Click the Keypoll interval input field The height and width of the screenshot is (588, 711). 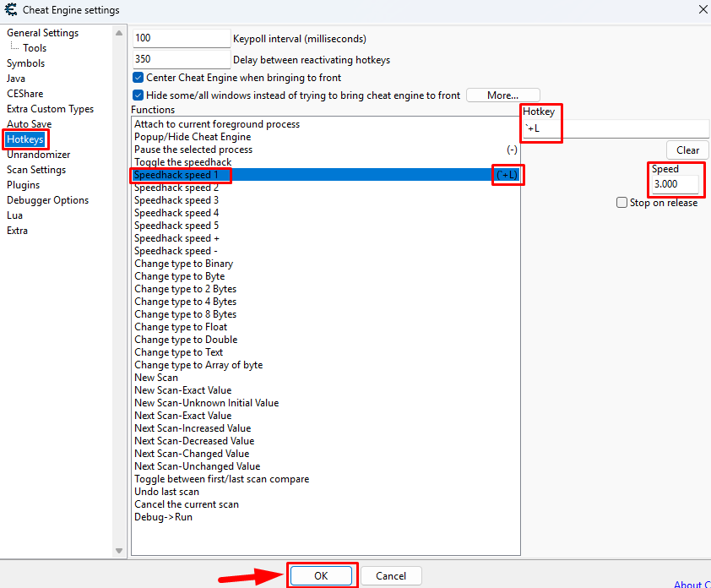click(182, 38)
